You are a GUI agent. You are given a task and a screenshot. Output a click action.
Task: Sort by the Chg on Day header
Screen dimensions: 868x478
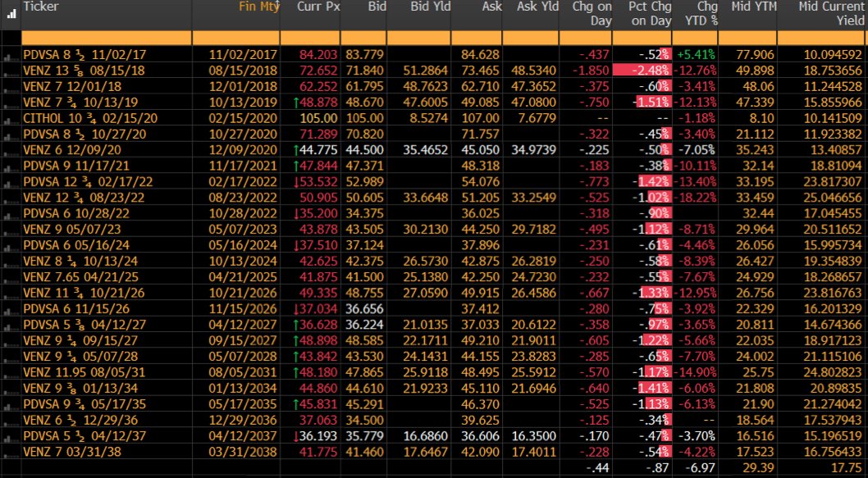[x=593, y=14]
